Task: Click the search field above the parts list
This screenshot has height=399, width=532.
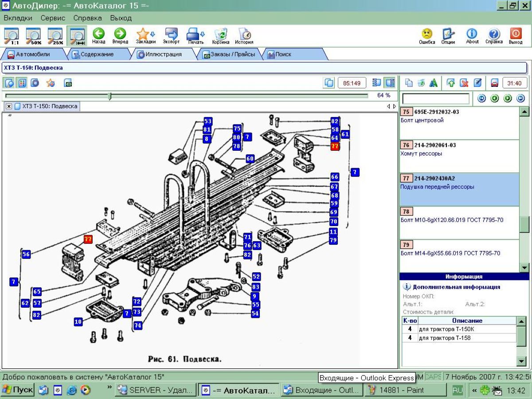Action: [435, 98]
